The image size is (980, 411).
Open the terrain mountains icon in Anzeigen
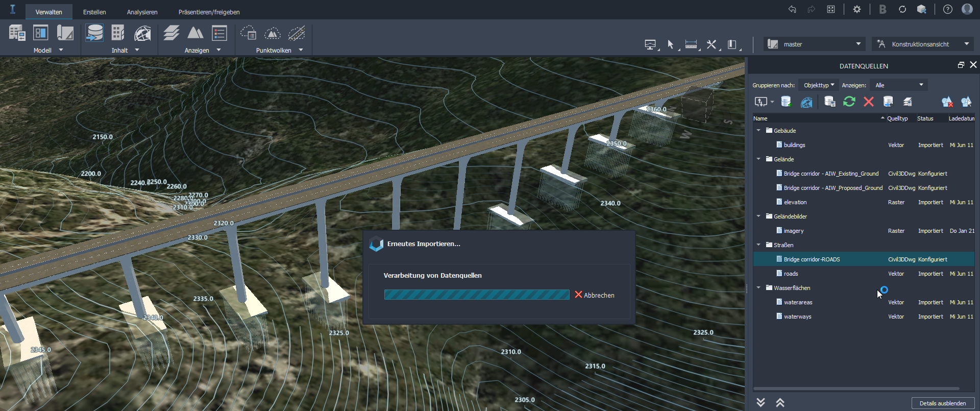(x=195, y=33)
